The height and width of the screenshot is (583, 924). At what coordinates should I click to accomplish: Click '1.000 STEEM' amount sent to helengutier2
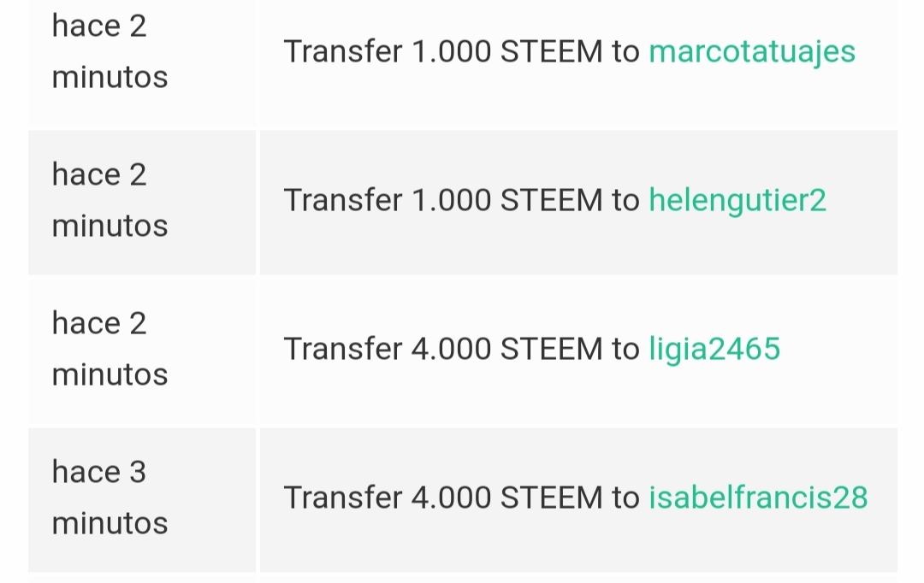tap(507, 201)
